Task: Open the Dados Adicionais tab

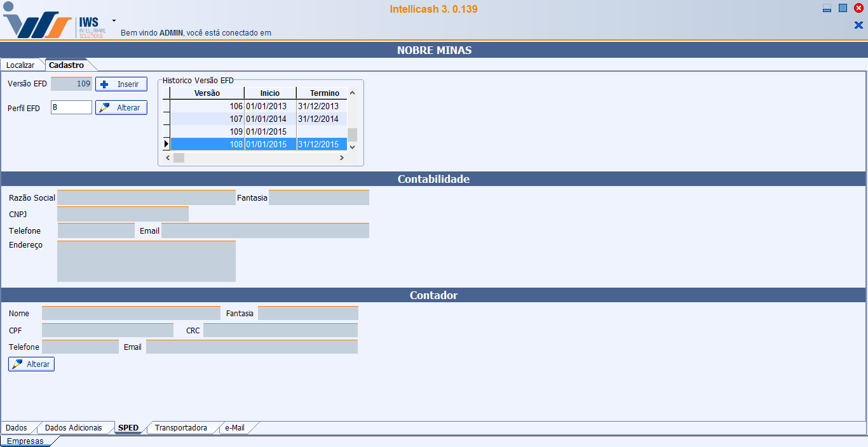Action: pyautogui.click(x=74, y=428)
